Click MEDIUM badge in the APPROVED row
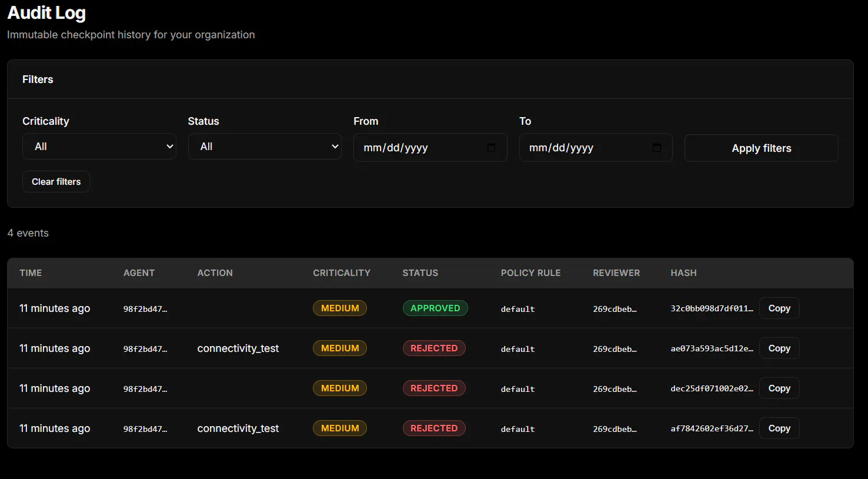 pos(340,308)
